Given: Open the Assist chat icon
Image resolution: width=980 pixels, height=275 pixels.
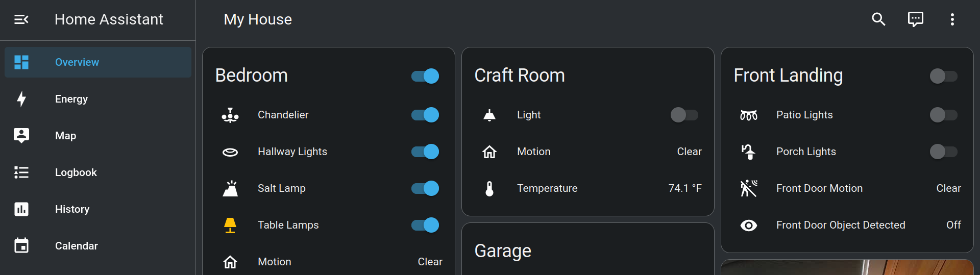Looking at the screenshot, I should point(915,19).
